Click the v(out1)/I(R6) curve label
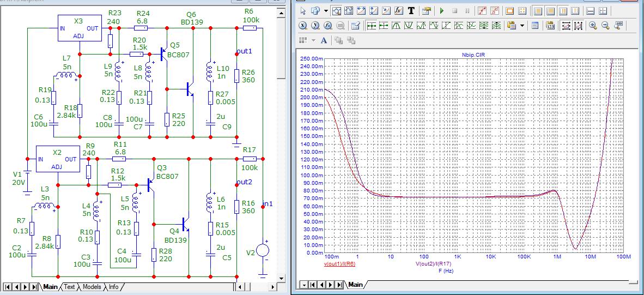Viewport: 644px width, 295px height. pos(339,264)
